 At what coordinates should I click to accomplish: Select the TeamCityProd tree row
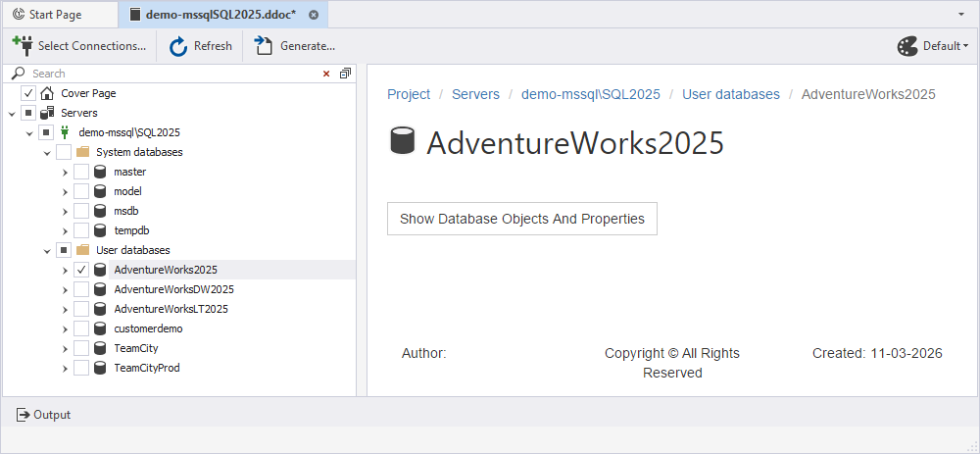(x=147, y=368)
